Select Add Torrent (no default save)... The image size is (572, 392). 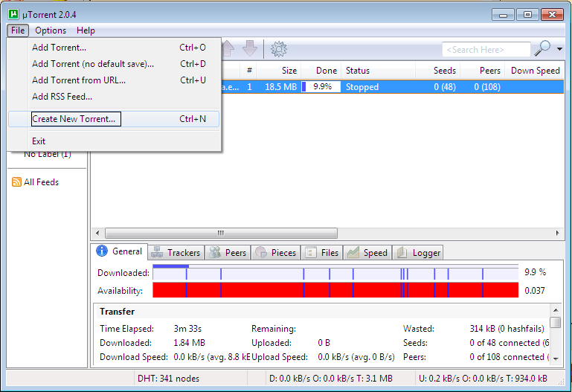114,64
